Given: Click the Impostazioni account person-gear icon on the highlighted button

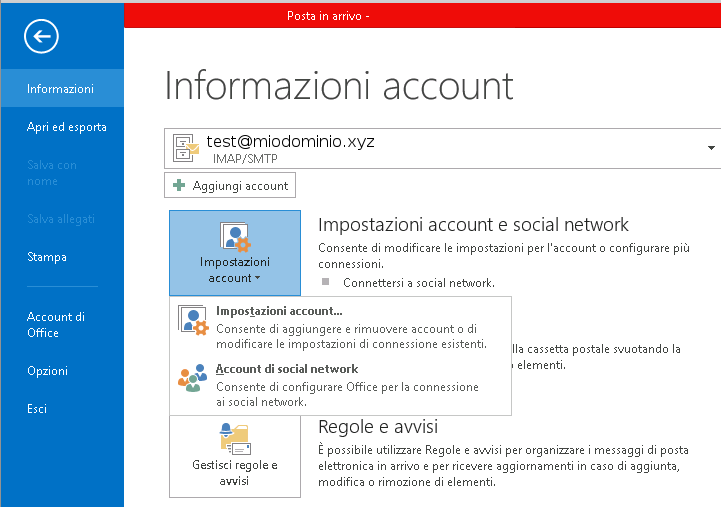Looking at the screenshot, I should click(235, 237).
